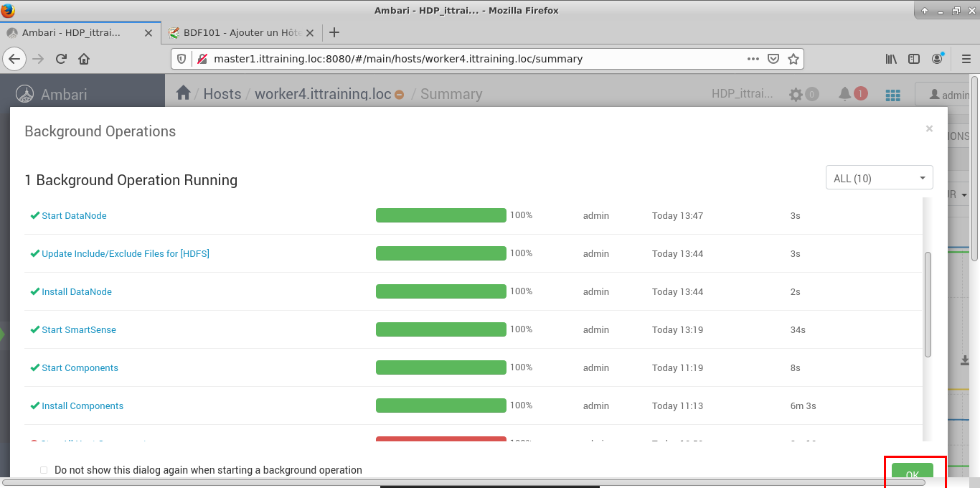Open the Firefox library icon
This screenshot has width=980, height=488.
click(891, 59)
